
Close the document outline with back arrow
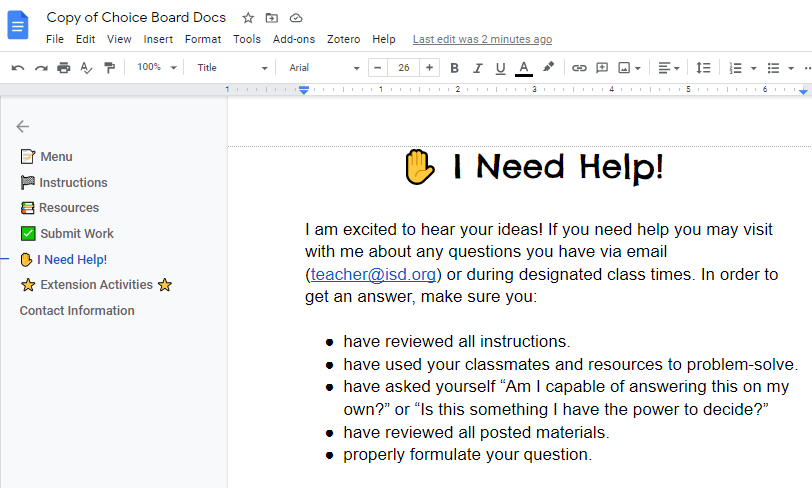click(22, 126)
